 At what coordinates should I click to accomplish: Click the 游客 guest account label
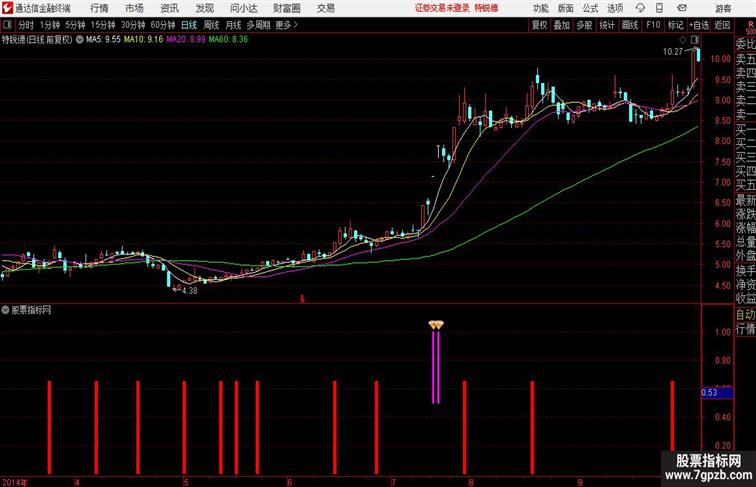[723, 8]
